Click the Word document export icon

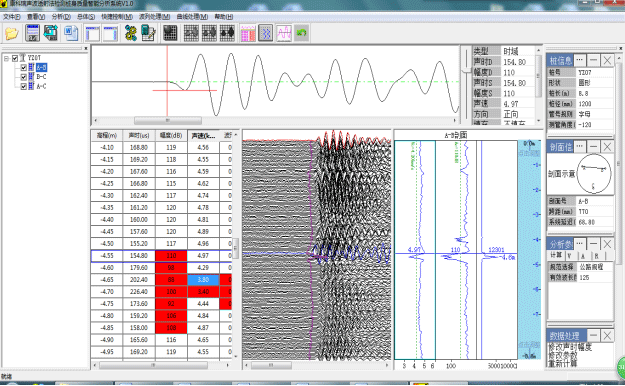(x=71, y=33)
